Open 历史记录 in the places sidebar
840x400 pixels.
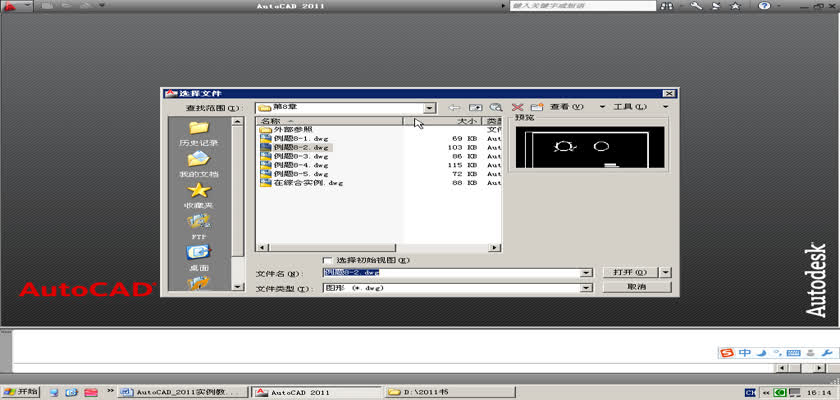click(199, 134)
